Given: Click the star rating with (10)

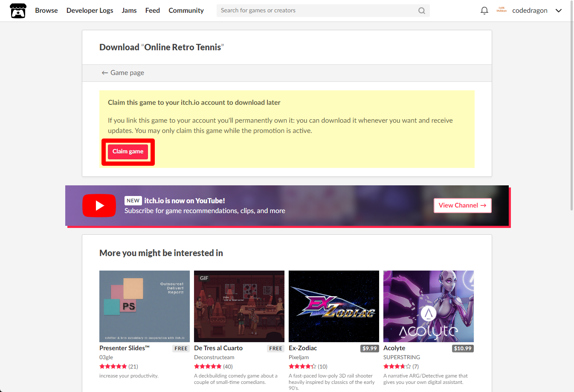Looking at the screenshot, I should click(x=308, y=366).
